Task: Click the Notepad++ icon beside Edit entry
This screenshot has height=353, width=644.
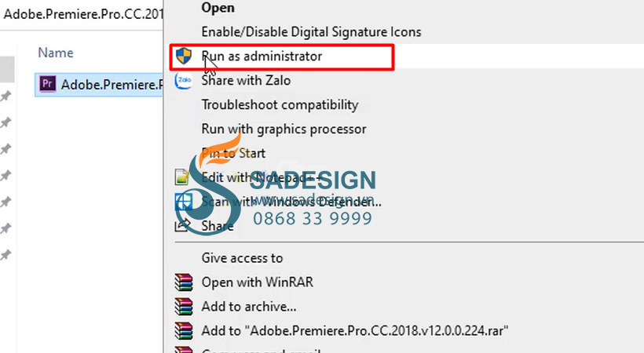Action: [181, 177]
